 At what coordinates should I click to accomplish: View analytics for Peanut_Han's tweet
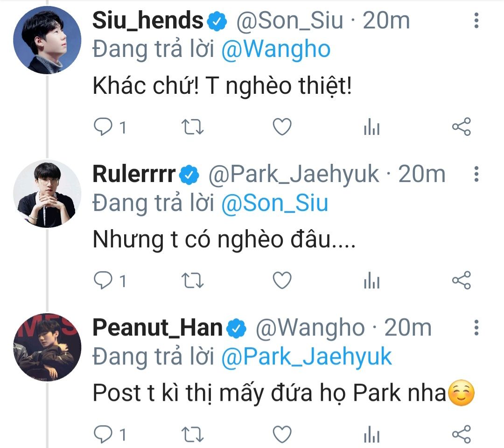coord(372,434)
